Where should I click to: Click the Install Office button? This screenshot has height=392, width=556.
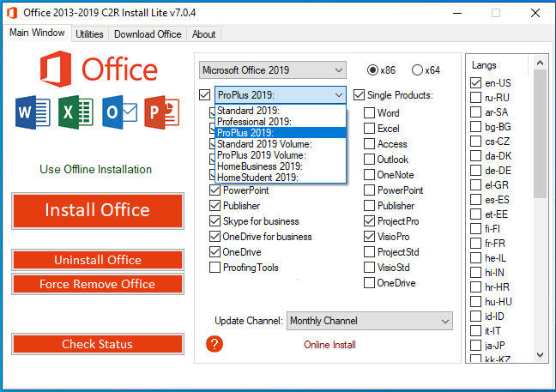tap(98, 211)
